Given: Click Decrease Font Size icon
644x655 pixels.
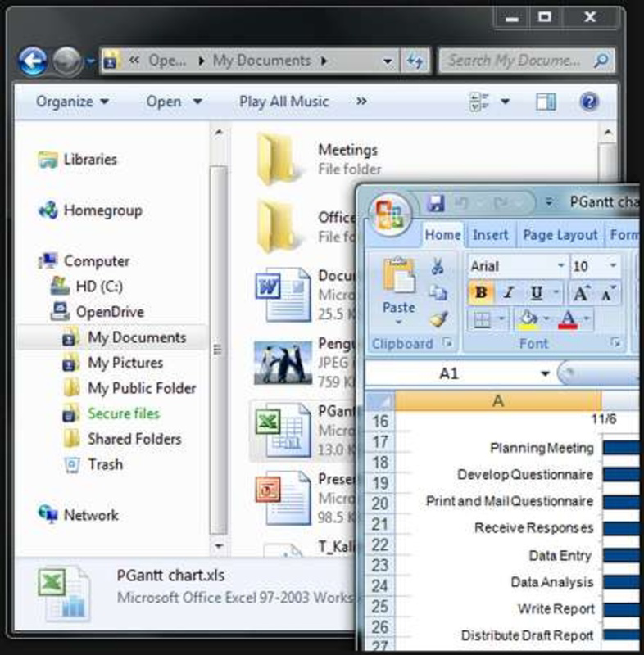Looking at the screenshot, I should click(x=608, y=293).
